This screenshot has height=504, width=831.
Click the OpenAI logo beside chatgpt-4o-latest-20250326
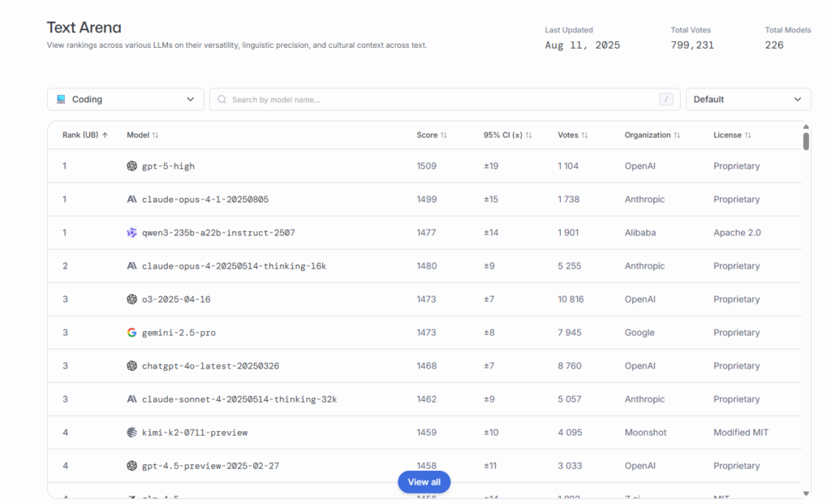[132, 366]
